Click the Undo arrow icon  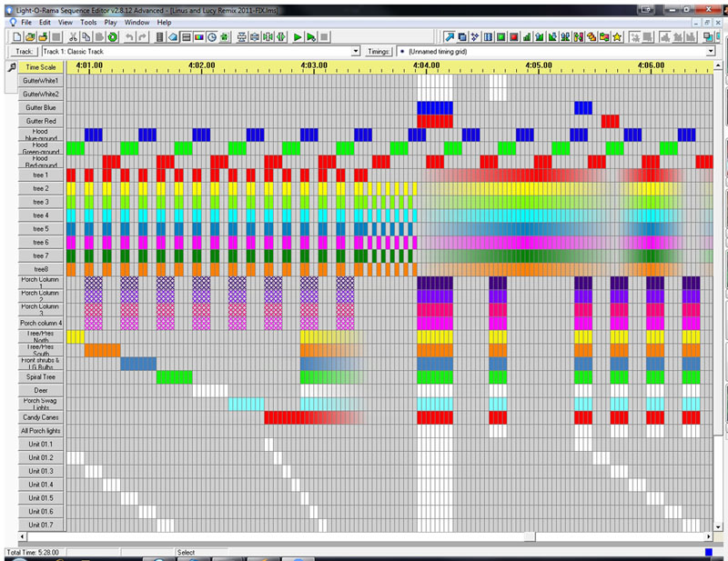[130, 36]
